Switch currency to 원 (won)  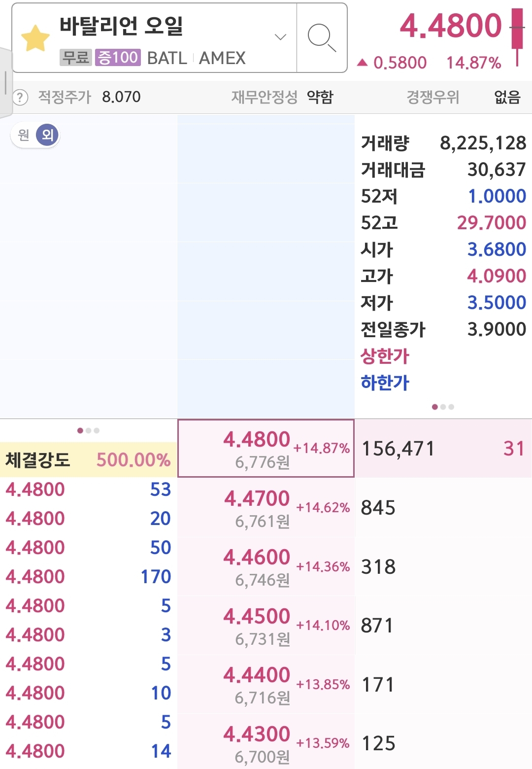(x=24, y=135)
